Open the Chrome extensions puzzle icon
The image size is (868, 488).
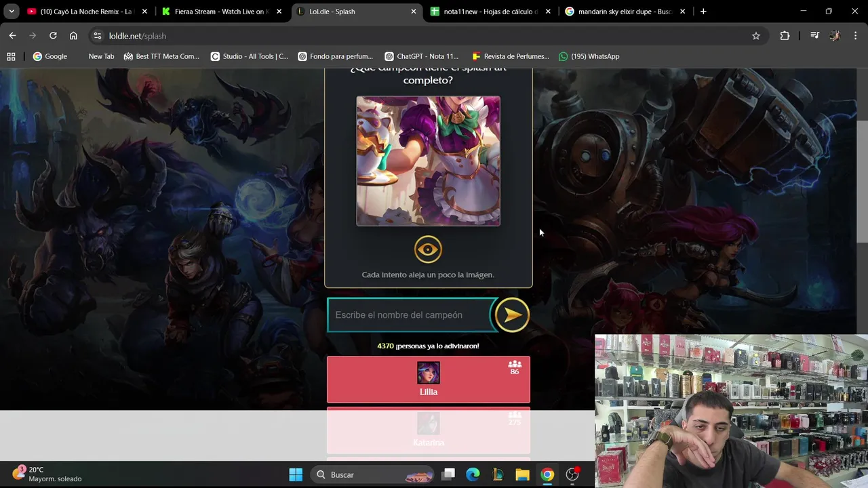point(785,36)
